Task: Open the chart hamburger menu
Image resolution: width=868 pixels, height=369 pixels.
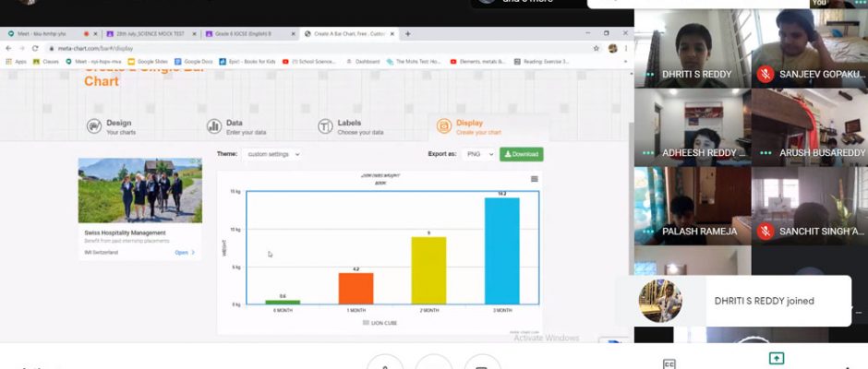Action: (535, 179)
